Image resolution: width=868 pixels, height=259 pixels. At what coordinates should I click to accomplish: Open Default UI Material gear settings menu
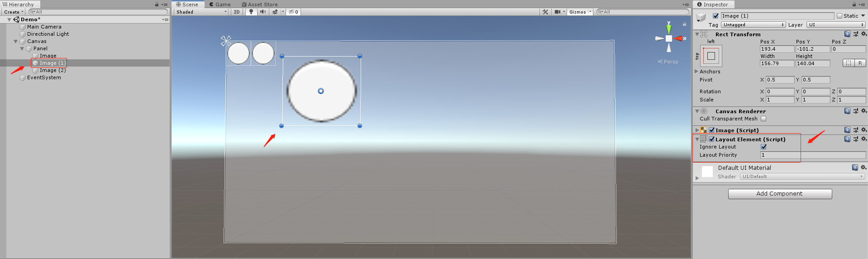pyautogui.click(x=863, y=168)
